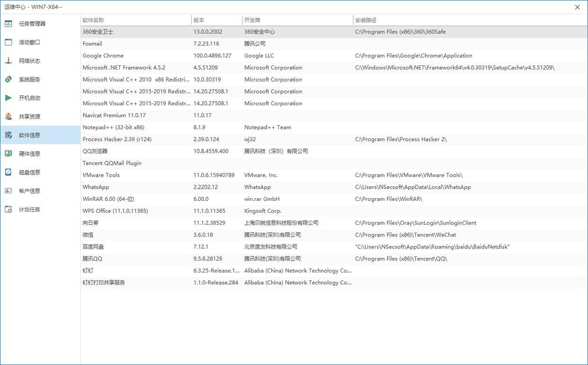Close the 运维中心 window
Viewport: 588px width, 365px height.
[577, 7]
